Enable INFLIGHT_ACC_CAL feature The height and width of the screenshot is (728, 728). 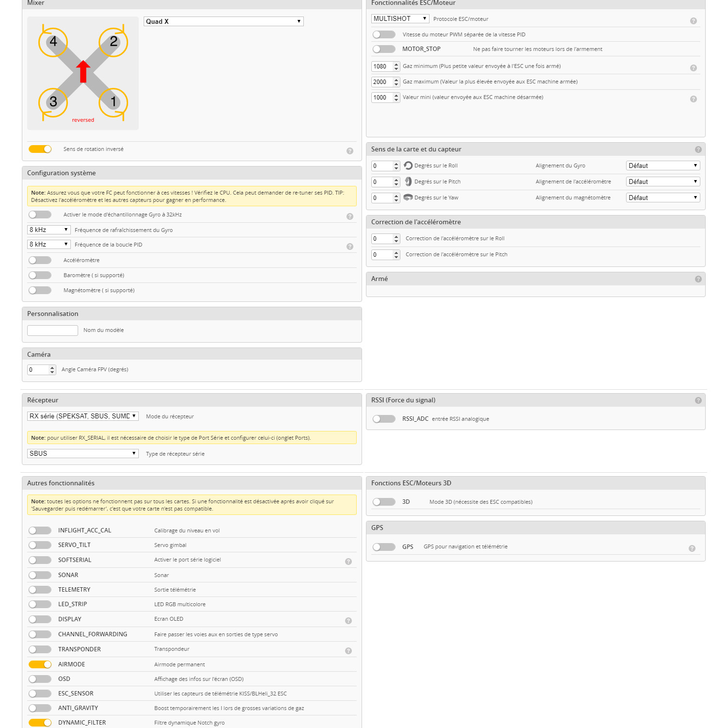[40, 530]
